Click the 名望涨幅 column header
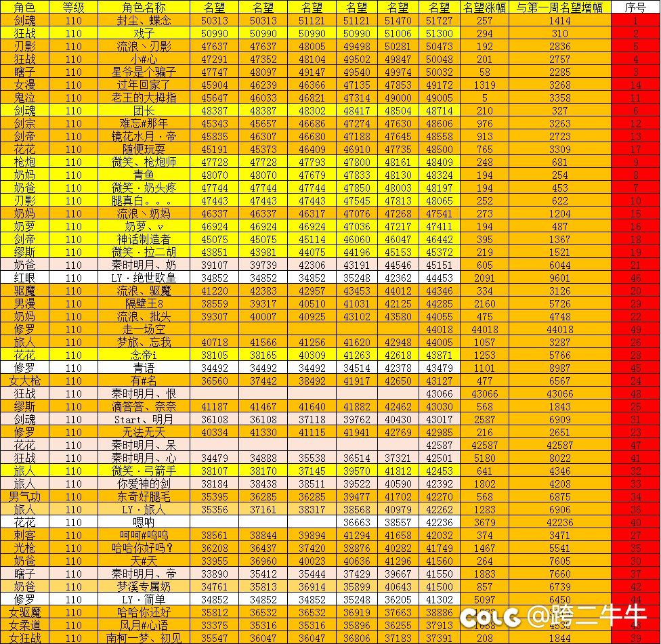The image size is (661, 644). [484, 7]
